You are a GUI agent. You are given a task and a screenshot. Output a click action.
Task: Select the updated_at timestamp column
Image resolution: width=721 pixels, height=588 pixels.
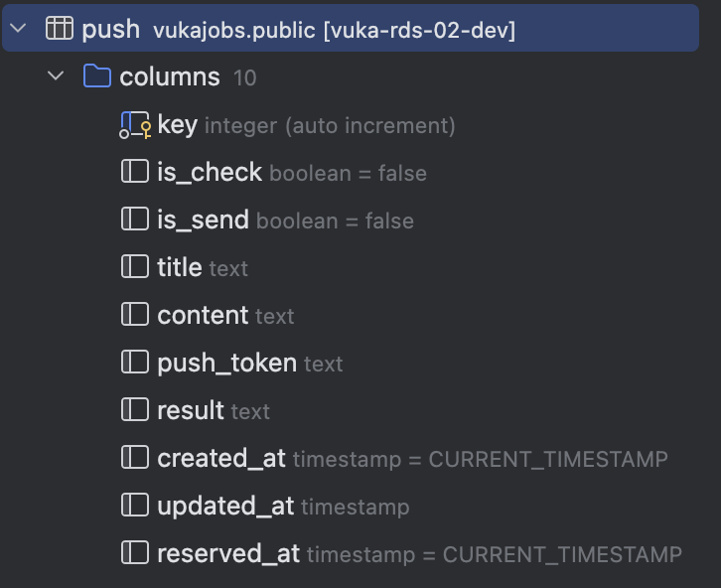(225, 506)
